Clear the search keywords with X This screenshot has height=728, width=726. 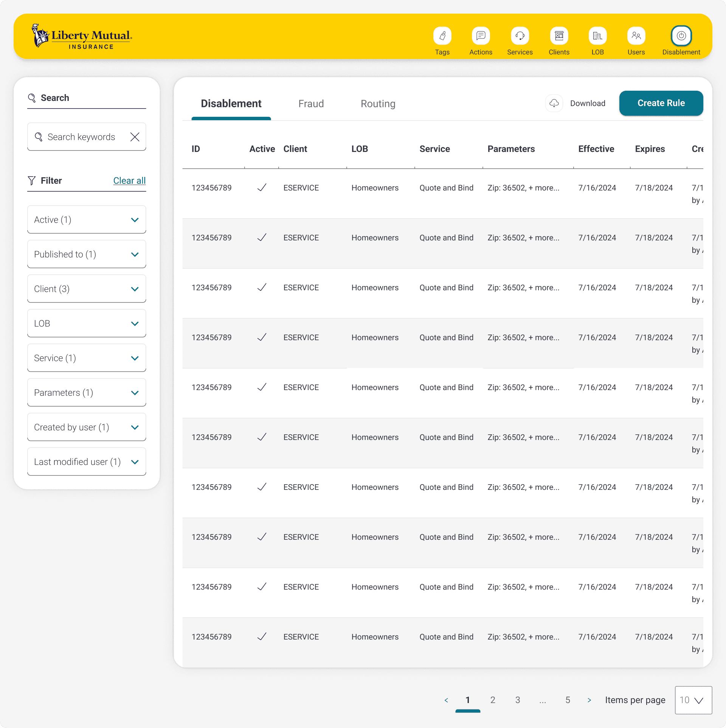pos(135,137)
